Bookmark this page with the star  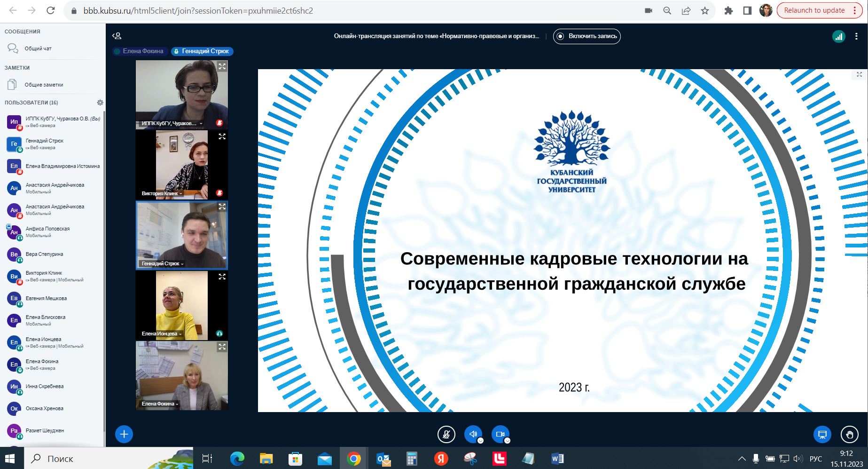click(705, 10)
